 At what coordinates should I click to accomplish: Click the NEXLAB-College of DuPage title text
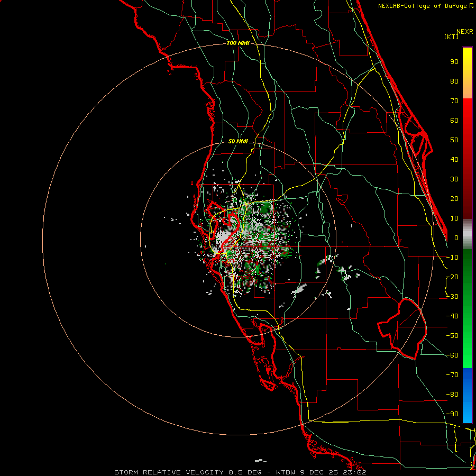(x=426, y=6)
